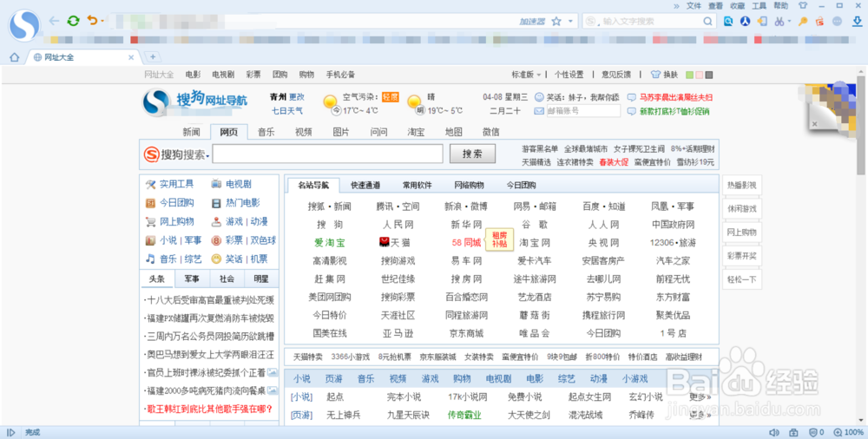
Task: Click the orange undo-close tab arrow
Action: 92,21
